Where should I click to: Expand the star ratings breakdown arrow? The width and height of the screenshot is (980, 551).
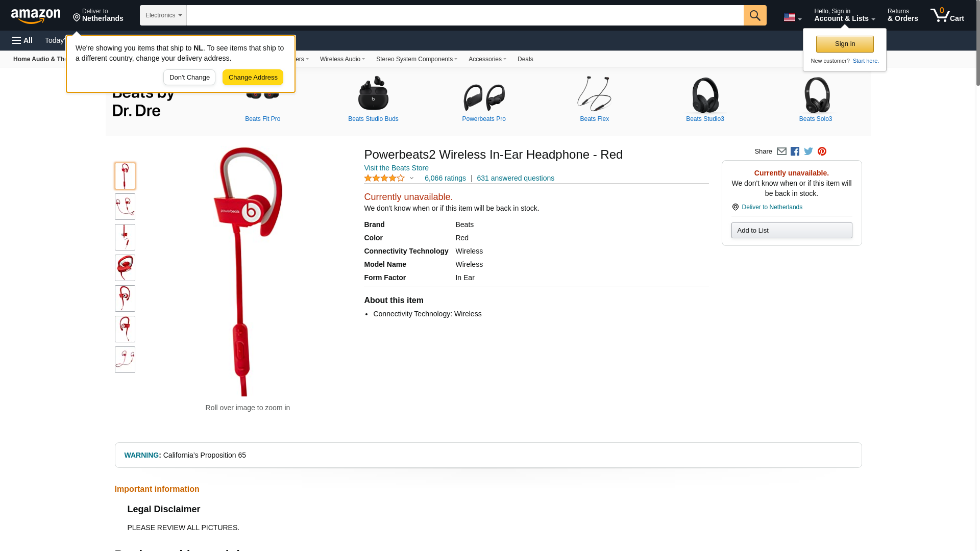tap(411, 178)
